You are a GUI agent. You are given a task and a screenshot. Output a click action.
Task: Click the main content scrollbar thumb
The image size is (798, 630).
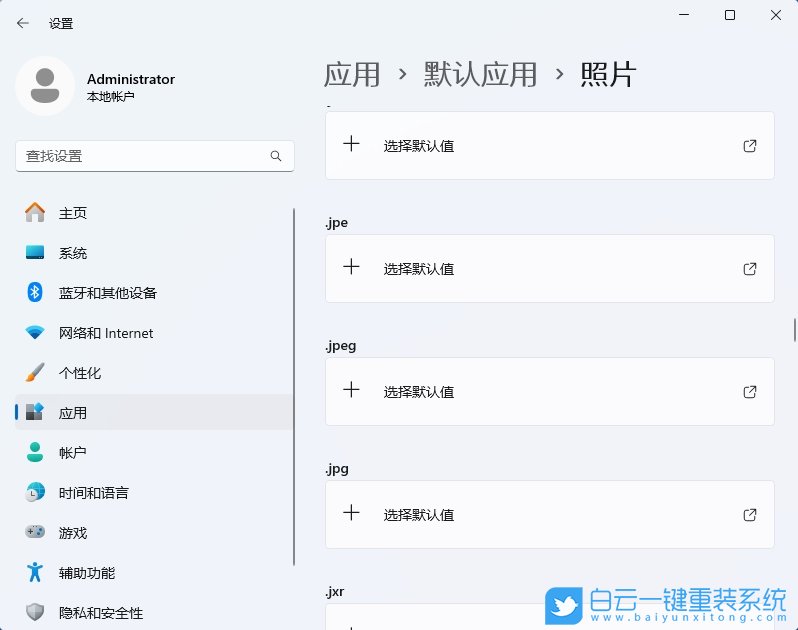pyautogui.click(x=794, y=330)
